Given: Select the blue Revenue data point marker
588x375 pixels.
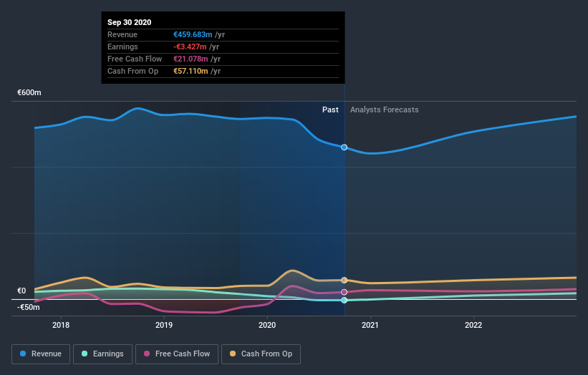Looking at the screenshot, I should pyautogui.click(x=344, y=147).
